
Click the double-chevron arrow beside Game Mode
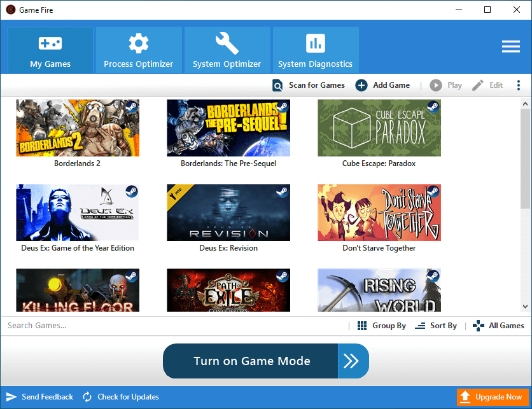[x=353, y=361]
